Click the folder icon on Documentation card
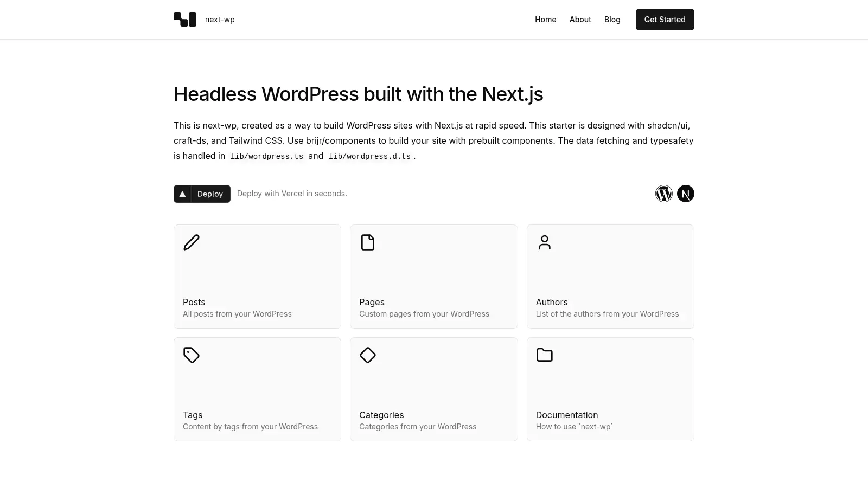Screen dimensions: 868x488 click(545, 355)
